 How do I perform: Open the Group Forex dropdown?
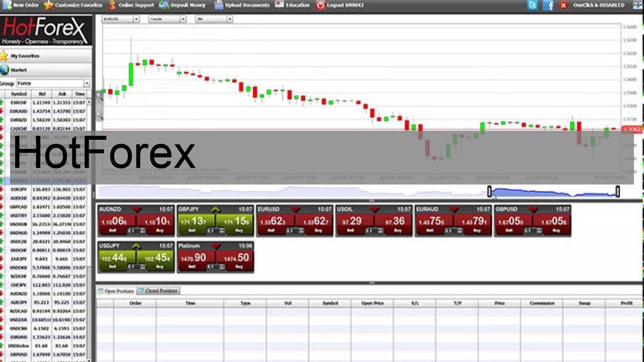53,83
